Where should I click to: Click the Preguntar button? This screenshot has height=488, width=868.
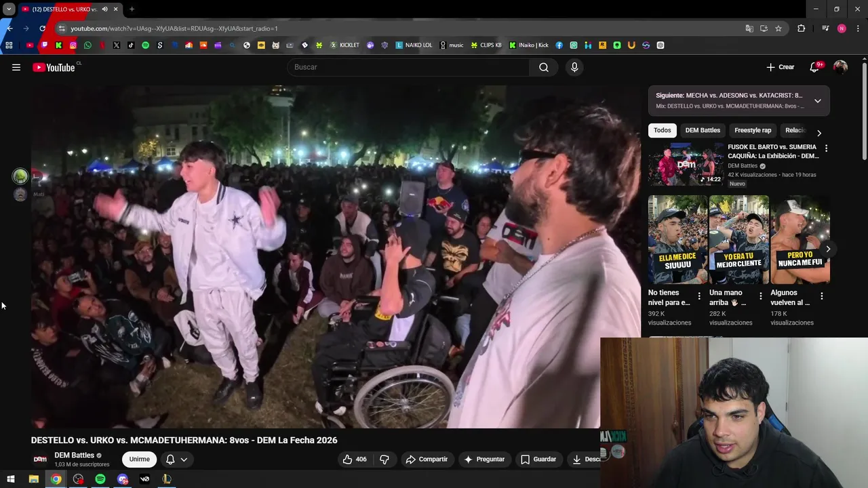[x=484, y=459]
